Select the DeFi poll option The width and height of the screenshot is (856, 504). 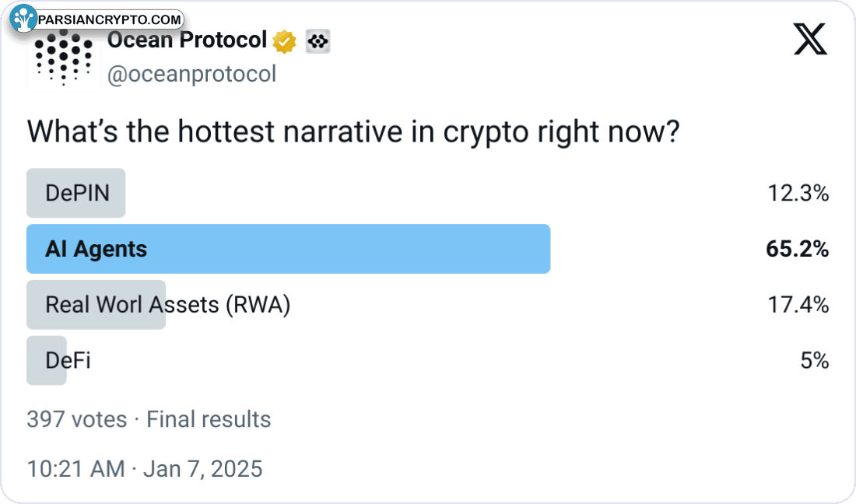click(x=68, y=361)
